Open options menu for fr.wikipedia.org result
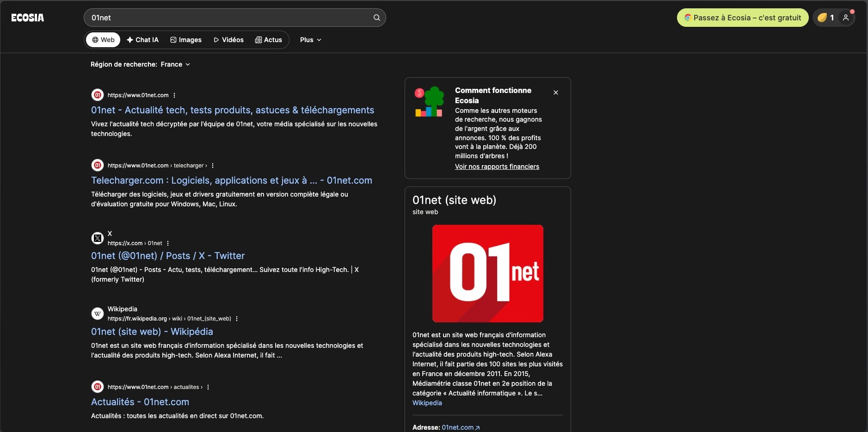 237,319
